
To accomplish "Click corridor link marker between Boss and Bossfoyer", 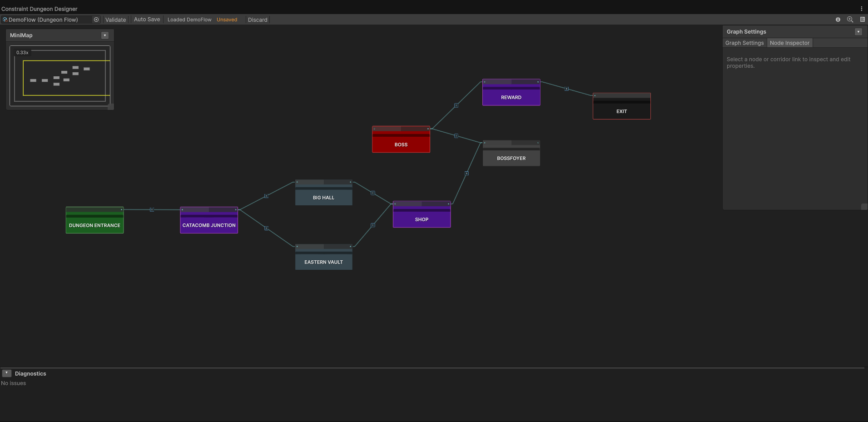I will click(x=456, y=136).
